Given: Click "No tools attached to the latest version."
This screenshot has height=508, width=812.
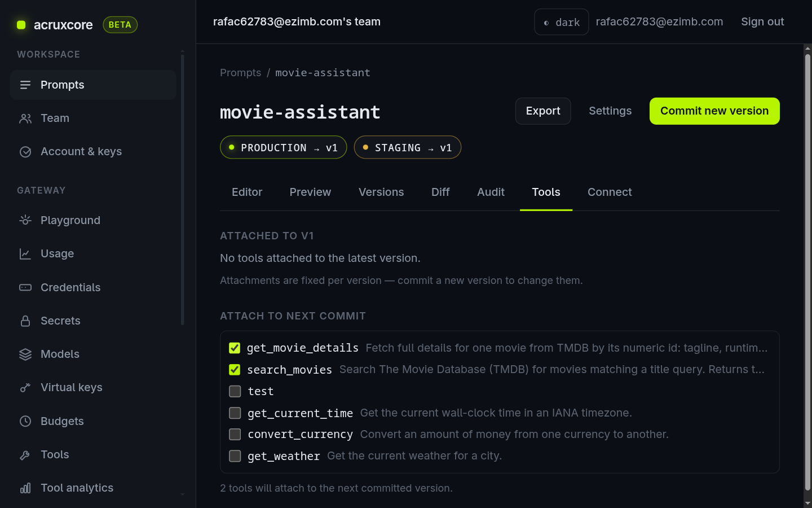Looking at the screenshot, I should [320, 259].
